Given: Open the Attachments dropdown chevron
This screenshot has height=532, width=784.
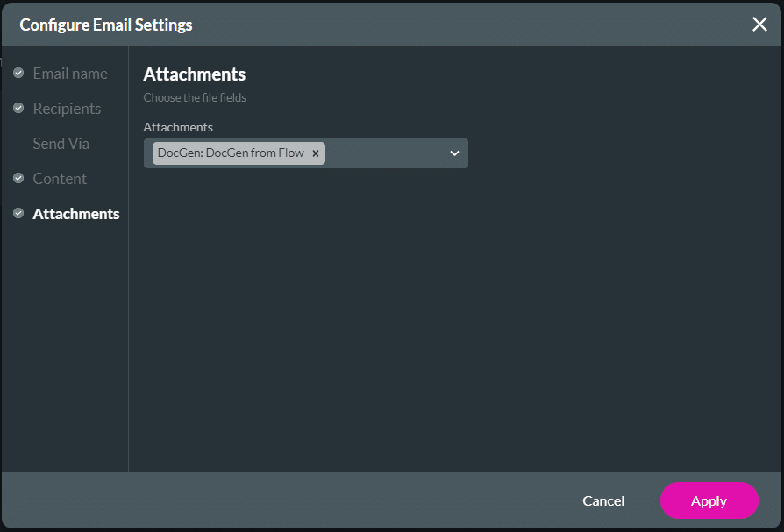Looking at the screenshot, I should click(454, 153).
